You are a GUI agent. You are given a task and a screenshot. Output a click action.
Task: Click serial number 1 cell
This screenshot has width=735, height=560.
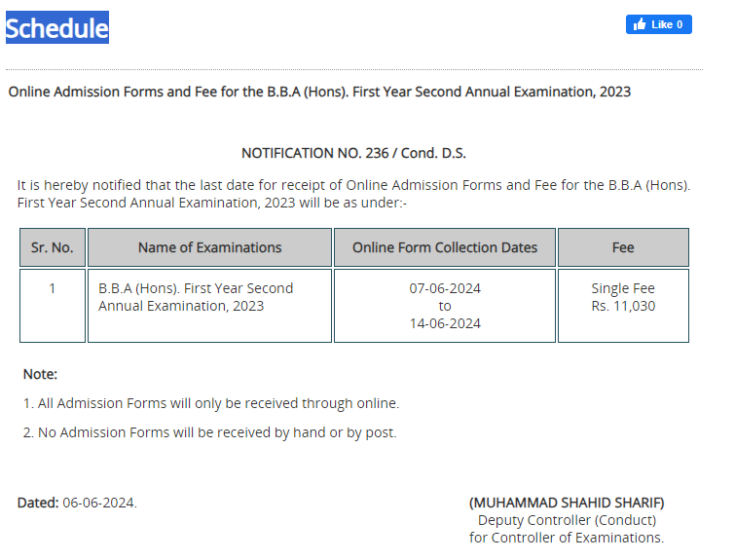[53, 306]
